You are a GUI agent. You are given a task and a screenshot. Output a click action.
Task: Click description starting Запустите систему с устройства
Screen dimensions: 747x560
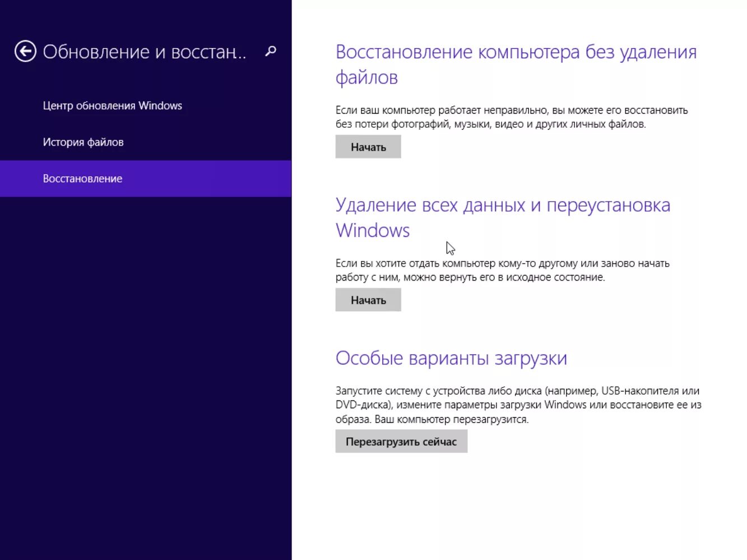click(518, 405)
